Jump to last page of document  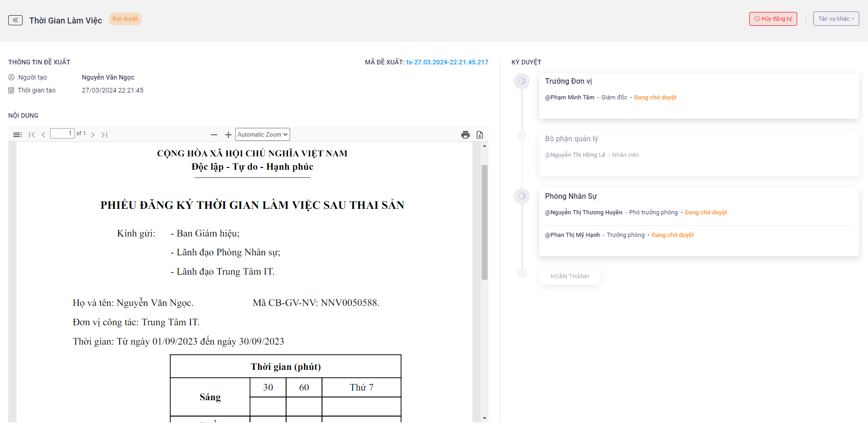tap(104, 135)
